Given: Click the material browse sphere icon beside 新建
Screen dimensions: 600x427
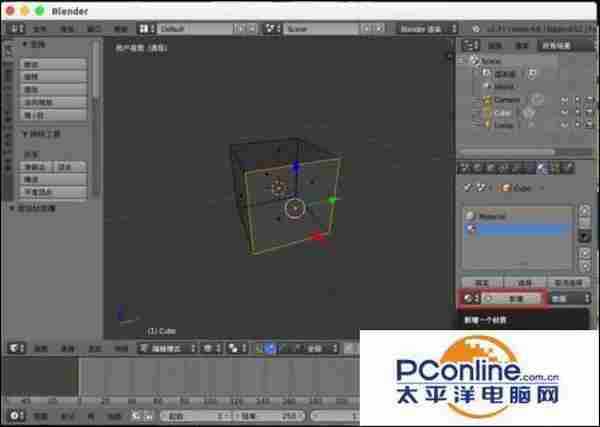Looking at the screenshot, I should click(471, 298).
